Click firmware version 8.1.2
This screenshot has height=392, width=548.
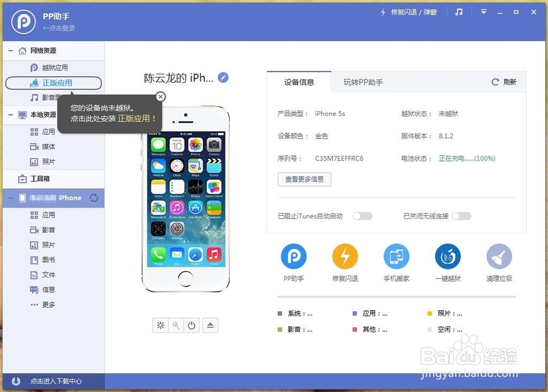click(446, 136)
